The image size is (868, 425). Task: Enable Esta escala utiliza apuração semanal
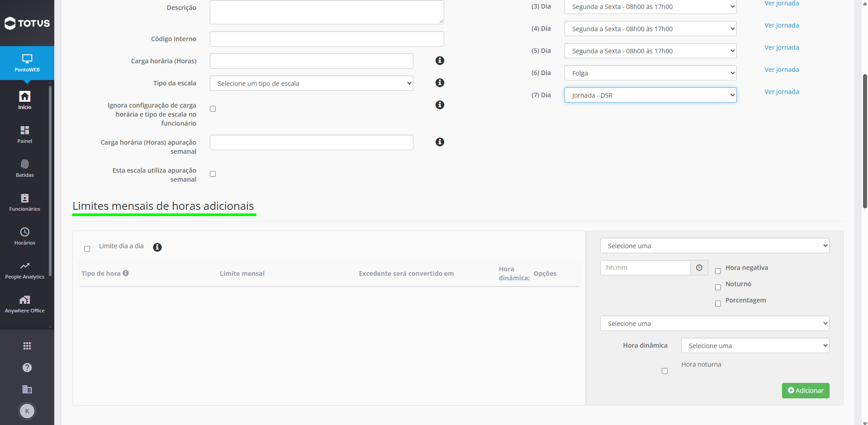[213, 174]
